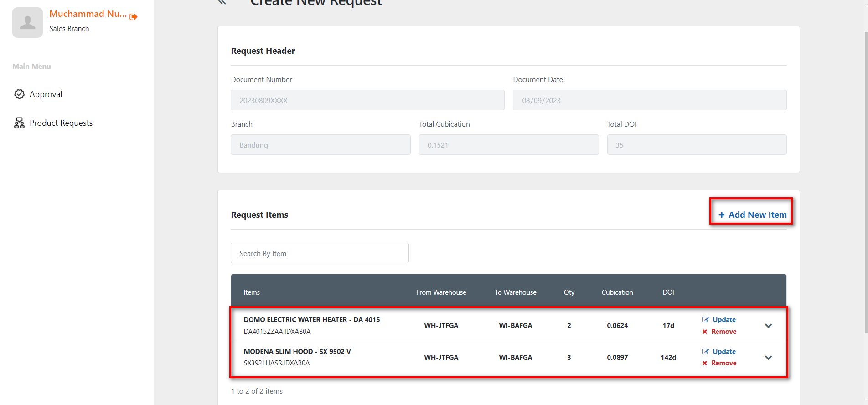Viewport: 868px width, 405px height.
Task: Click the logout icon beside the username
Action: [x=134, y=17]
